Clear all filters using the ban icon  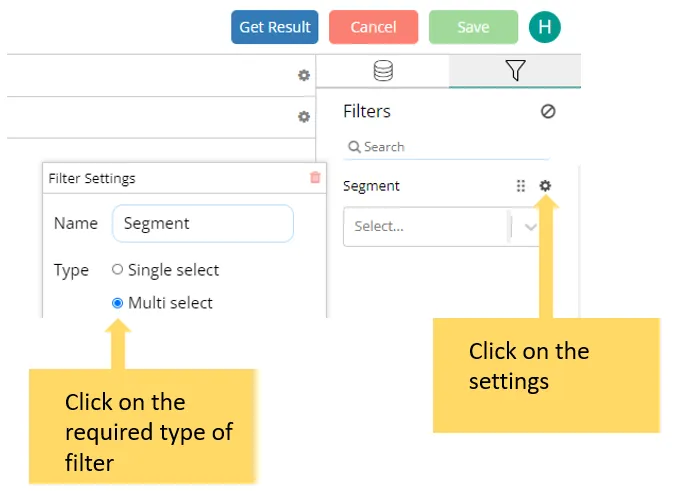click(x=548, y=112)
